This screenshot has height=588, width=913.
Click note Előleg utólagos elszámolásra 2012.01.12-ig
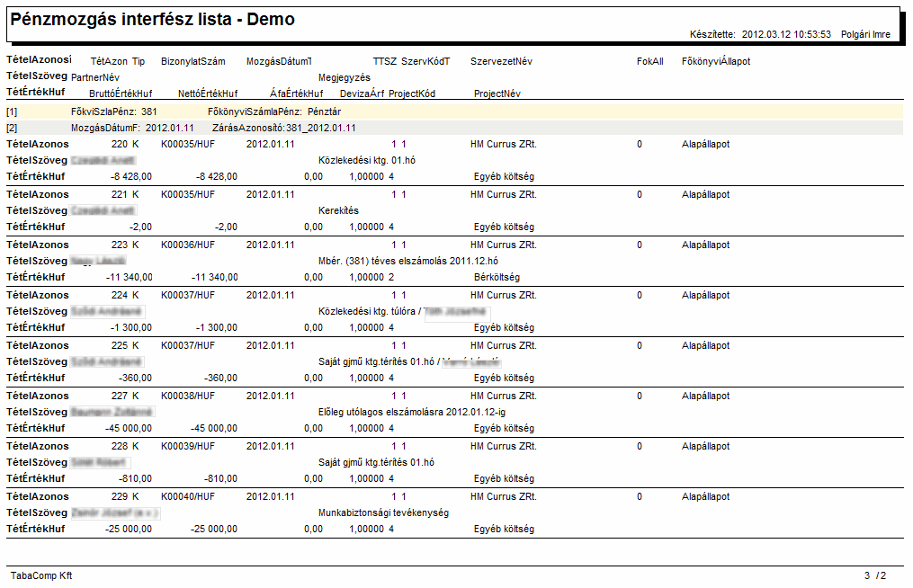pyautogui.click(x=412, y=412)
